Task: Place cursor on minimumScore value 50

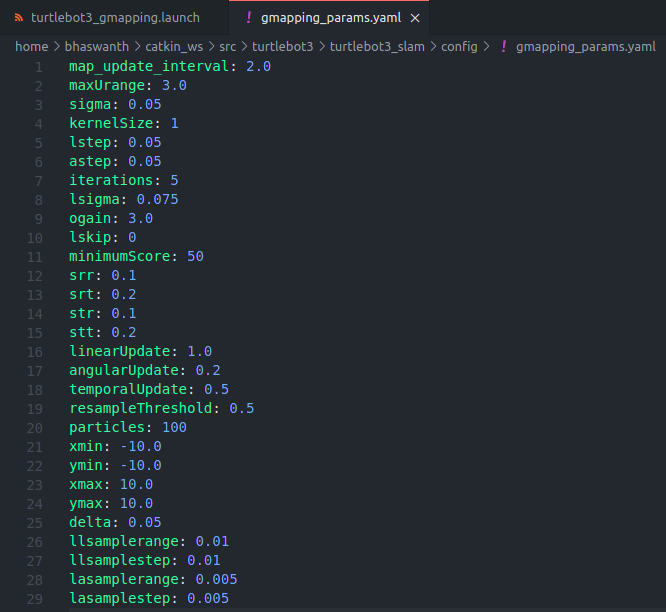Action: pos(195,256)
